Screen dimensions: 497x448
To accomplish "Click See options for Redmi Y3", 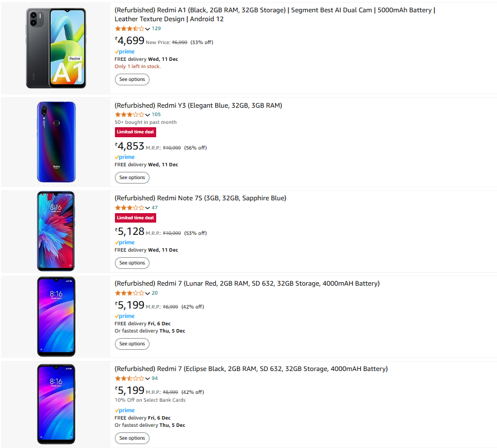I will [x=132, y=177].
